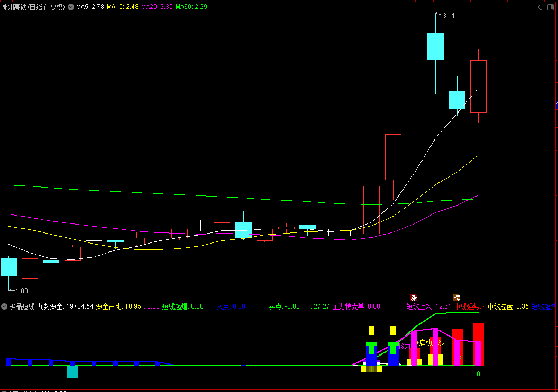Select the MA10: 2.48 label

point(122,7)
